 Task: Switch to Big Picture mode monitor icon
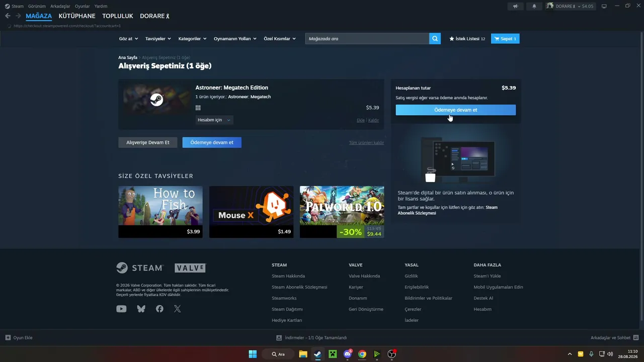click(604, 6)
